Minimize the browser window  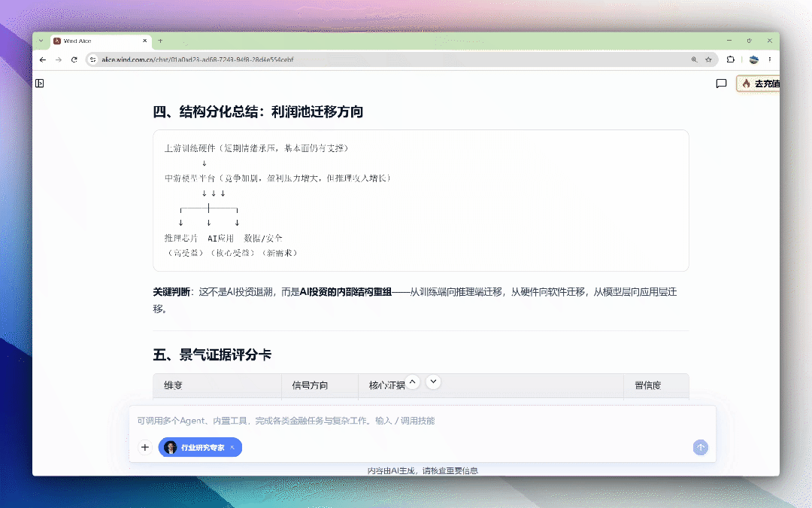[729, 41]
